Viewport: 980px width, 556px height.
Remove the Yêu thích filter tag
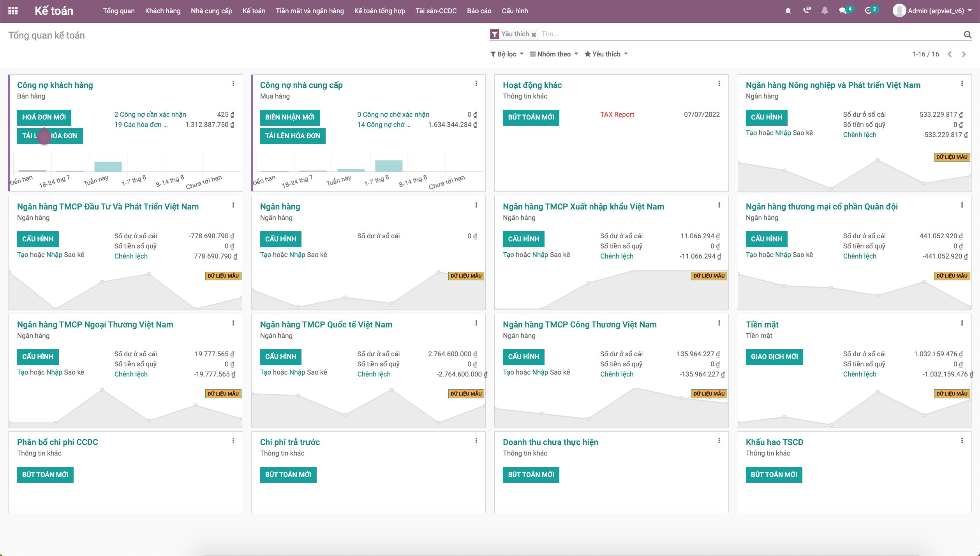(534, 35)
